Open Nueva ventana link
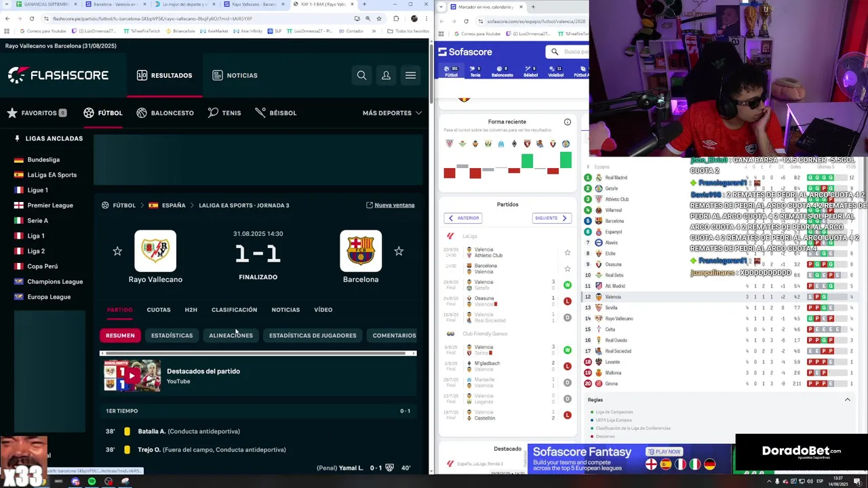Image resolution: width=868 pixels, height=488 pixels. [x=390, y=205]
